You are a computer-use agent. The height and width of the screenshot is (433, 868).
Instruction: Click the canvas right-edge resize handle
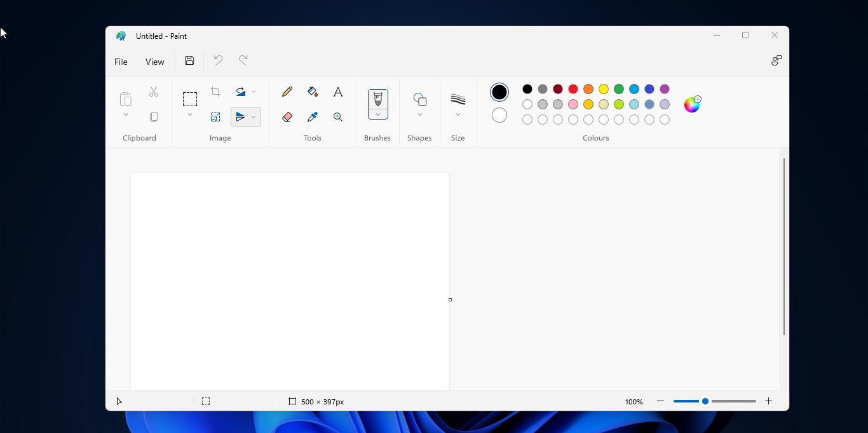(450, 299)
